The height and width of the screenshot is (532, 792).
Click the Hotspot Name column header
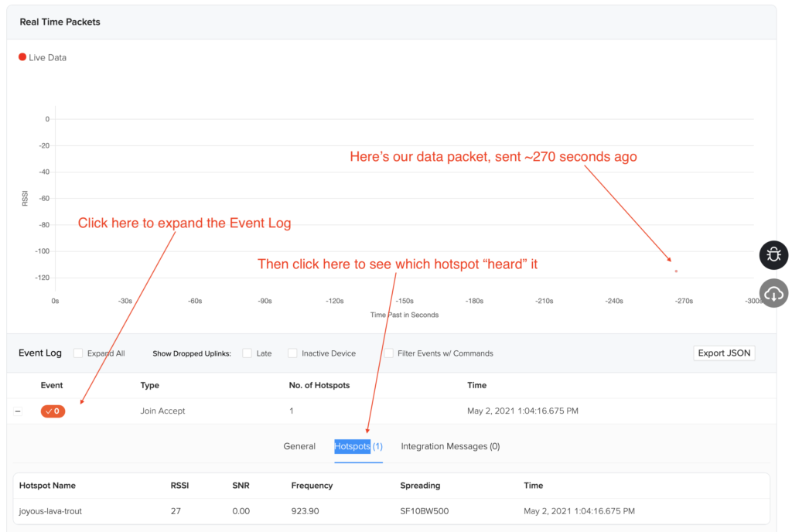click(47, 486)
